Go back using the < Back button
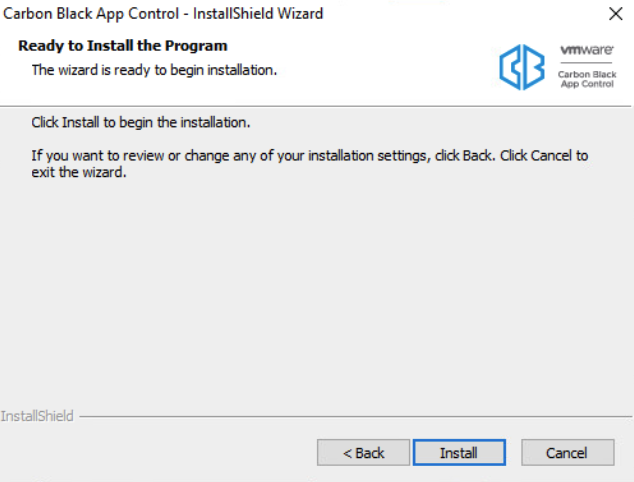634x482 pixels. click(363, 452)
